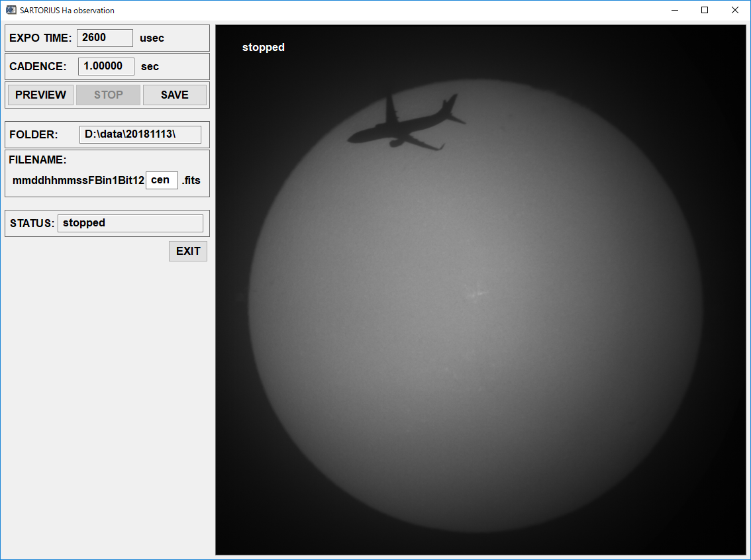Click the grayed-out STOP button
751x560 pixels.
pos(108,95)
